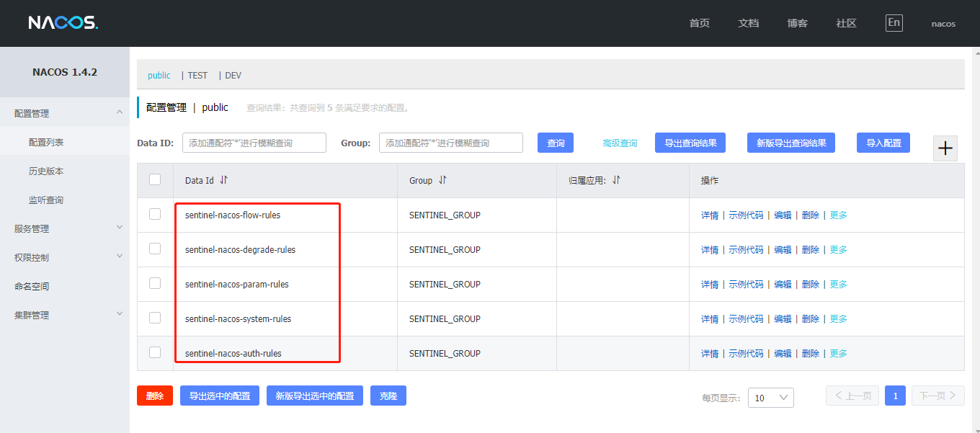
Task: Open 监听查询 in the sidebar
Action: (46, 200)
